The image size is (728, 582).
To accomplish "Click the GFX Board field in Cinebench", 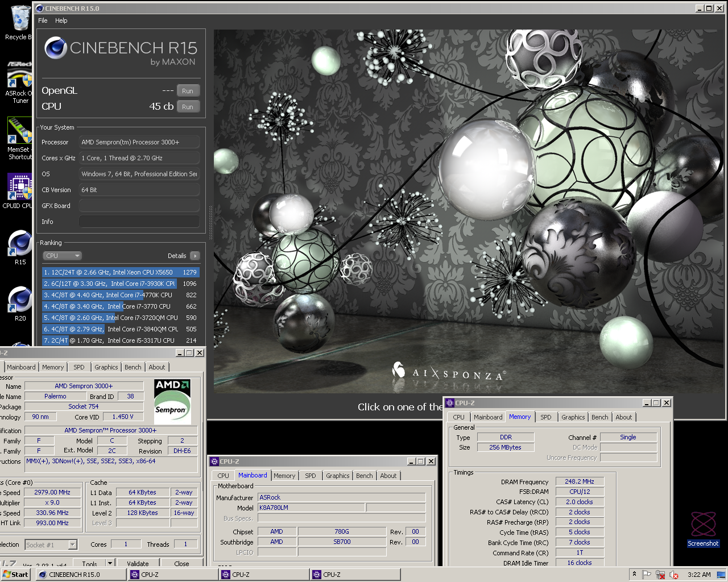I will click(139, 206).
